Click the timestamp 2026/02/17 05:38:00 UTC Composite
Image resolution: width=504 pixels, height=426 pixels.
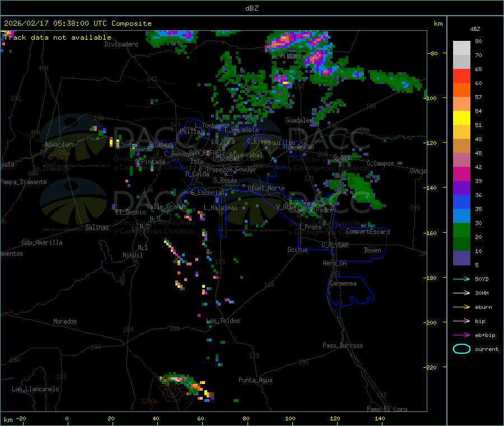[77, 24]
